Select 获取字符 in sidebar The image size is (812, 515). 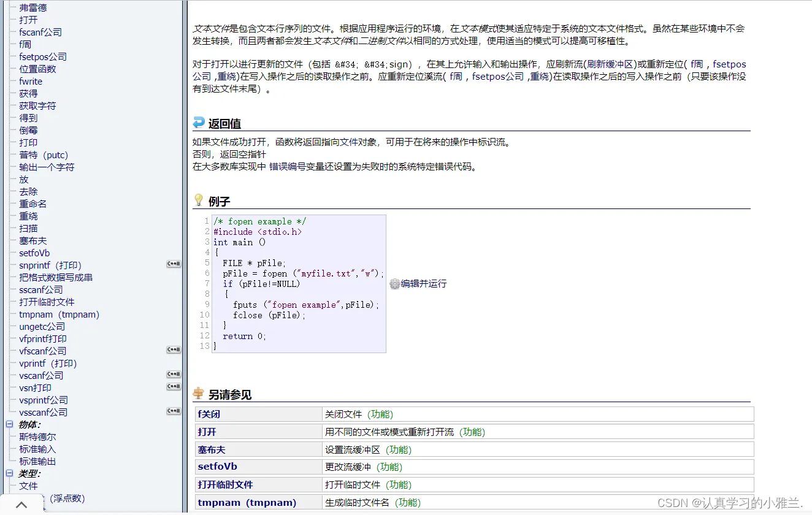pos(37,105)
